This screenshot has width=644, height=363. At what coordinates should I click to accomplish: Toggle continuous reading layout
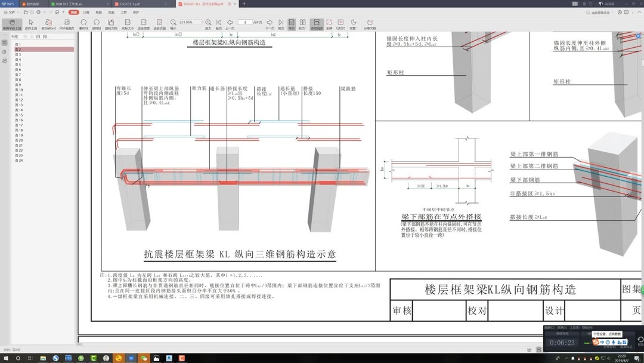(317, 24)
